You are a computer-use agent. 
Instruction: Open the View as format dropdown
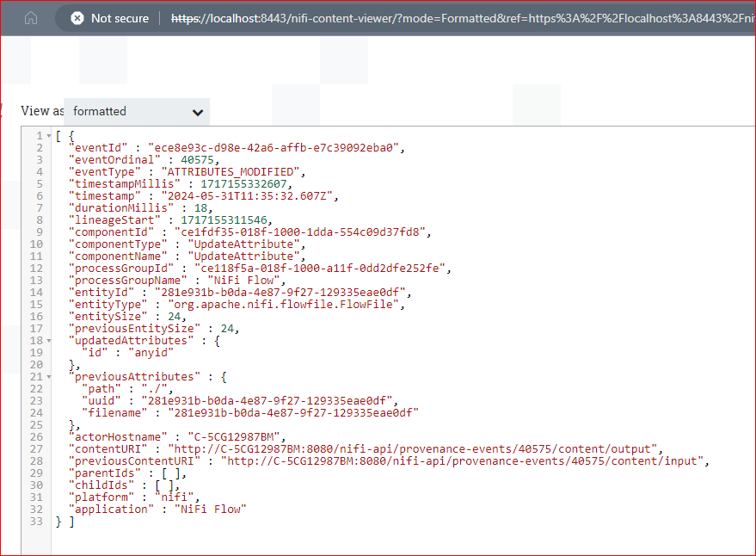pyautogui.click(x=136, y=111)
